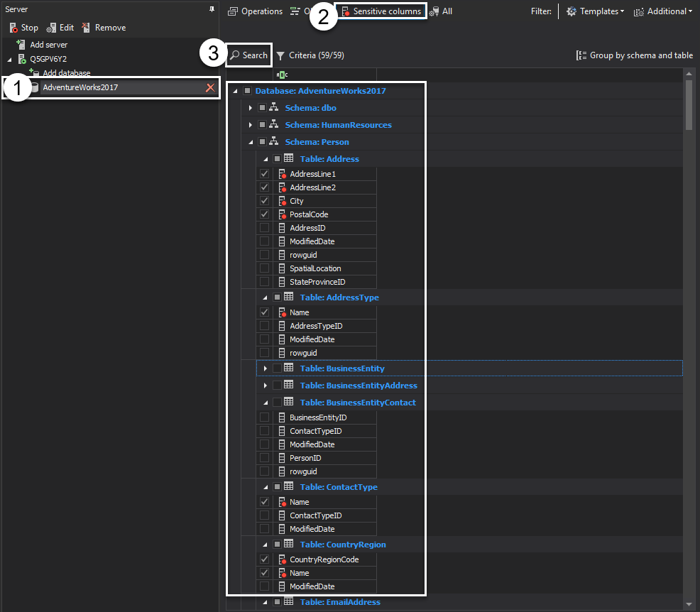The width and height of the screenshot is (700, 612).
Task: Select the Table: ContactType row label
Action: click(x=339, y=487)
